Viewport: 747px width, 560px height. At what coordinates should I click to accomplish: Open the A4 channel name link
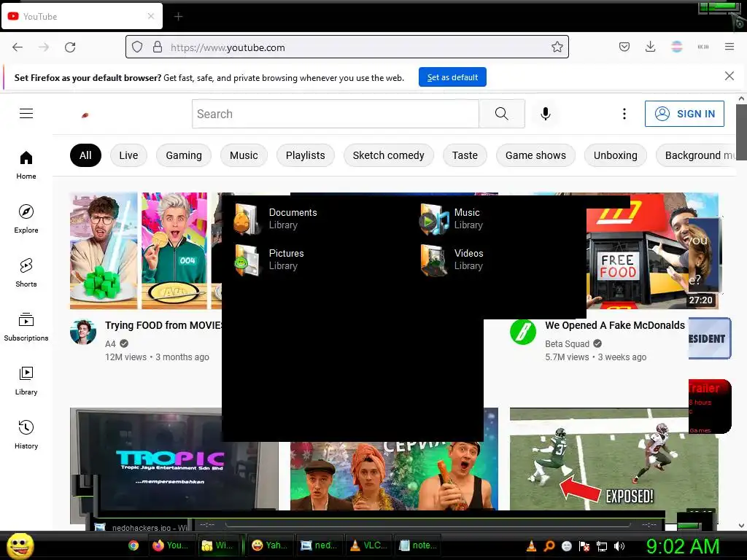tap(111, 344)
